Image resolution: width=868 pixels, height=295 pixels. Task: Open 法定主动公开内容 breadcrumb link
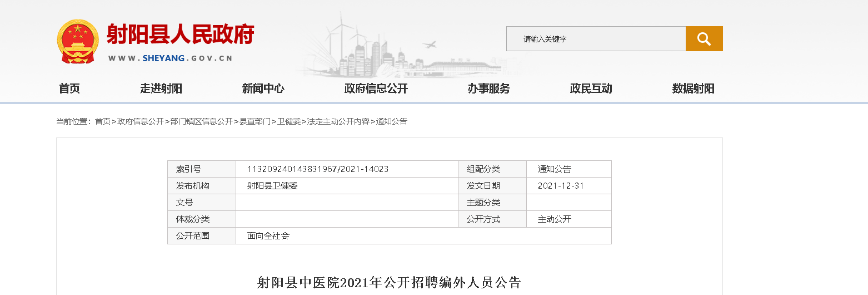tap(338, 121)
